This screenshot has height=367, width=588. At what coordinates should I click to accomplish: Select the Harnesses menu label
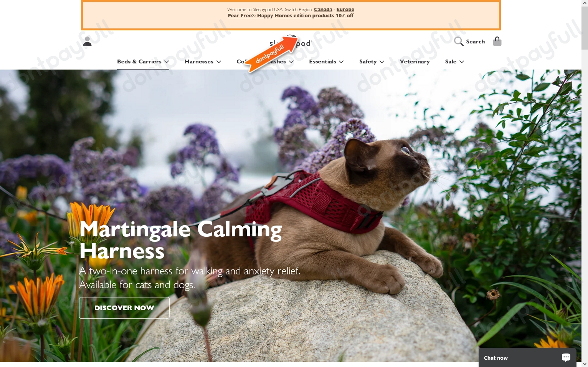point(199,61)
